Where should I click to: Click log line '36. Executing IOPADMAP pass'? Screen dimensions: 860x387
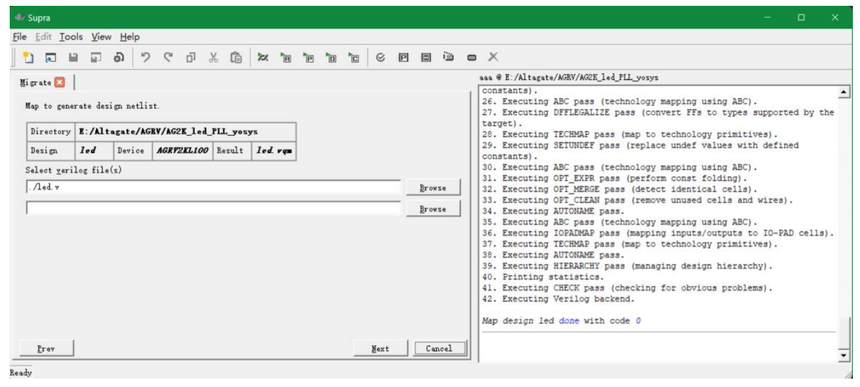point(658,233)
